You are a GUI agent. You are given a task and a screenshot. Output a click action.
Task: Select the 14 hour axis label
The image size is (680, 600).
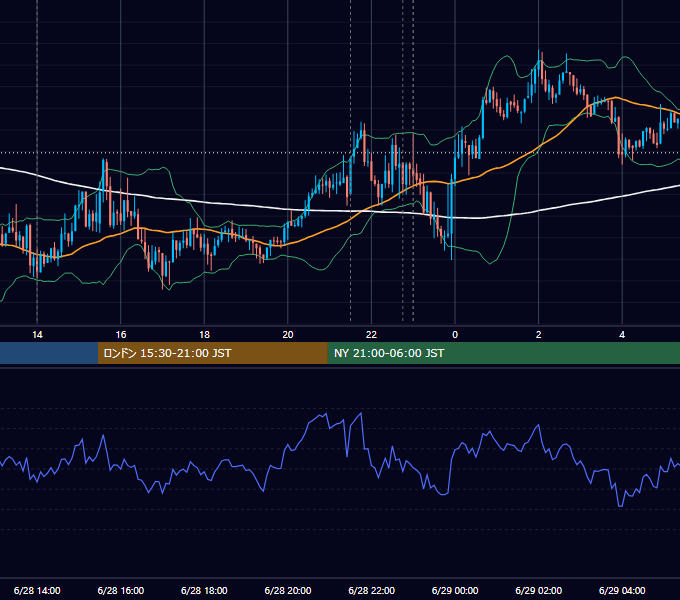click(37, 335)
